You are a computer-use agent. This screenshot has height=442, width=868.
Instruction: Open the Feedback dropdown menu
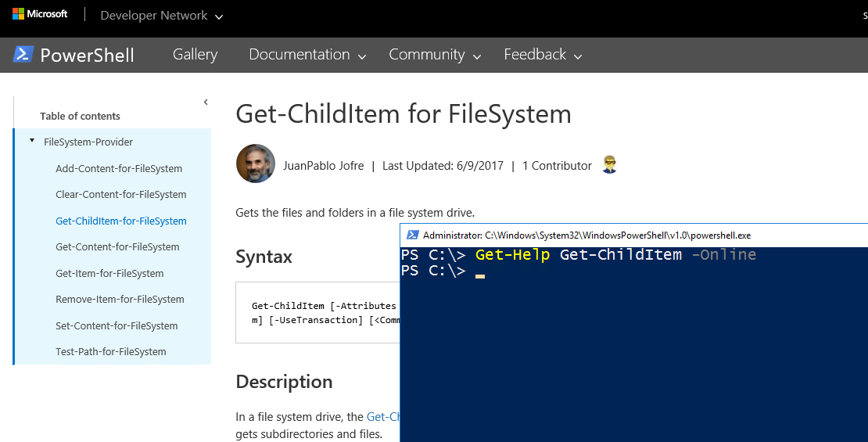tap(543, 55)
